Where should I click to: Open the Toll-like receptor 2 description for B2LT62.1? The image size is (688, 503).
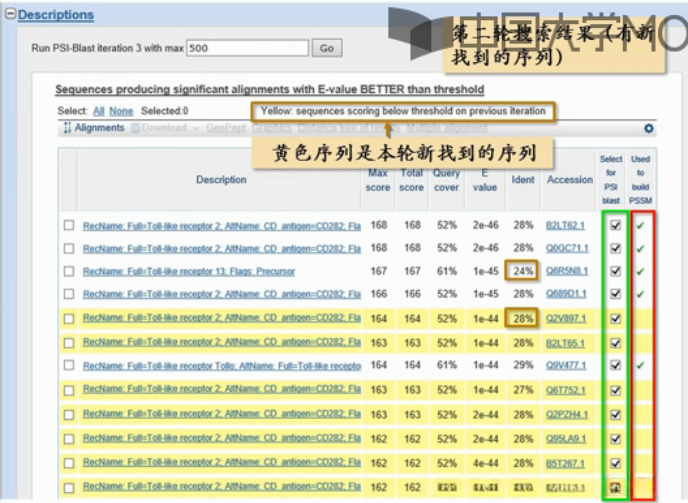coord(222,226)
